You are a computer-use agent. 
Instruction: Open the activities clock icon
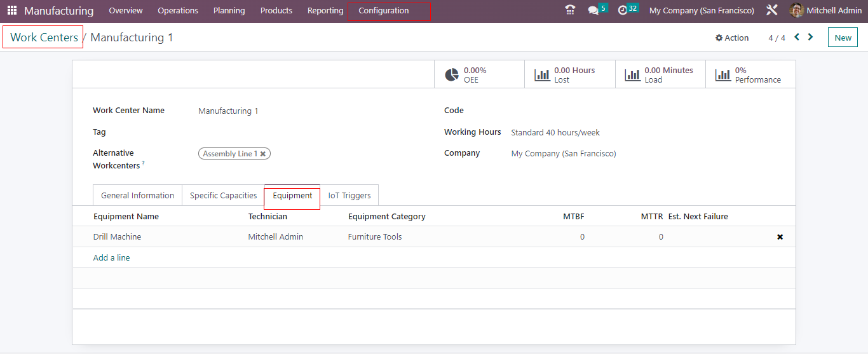click(x=623, y=11)
